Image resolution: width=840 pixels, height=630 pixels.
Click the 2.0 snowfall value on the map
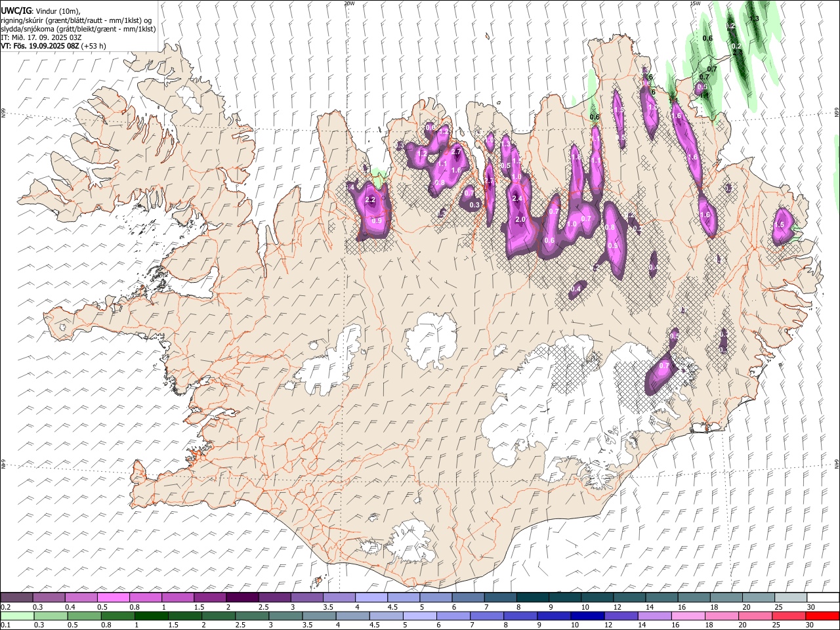click(x=521, y=219)
